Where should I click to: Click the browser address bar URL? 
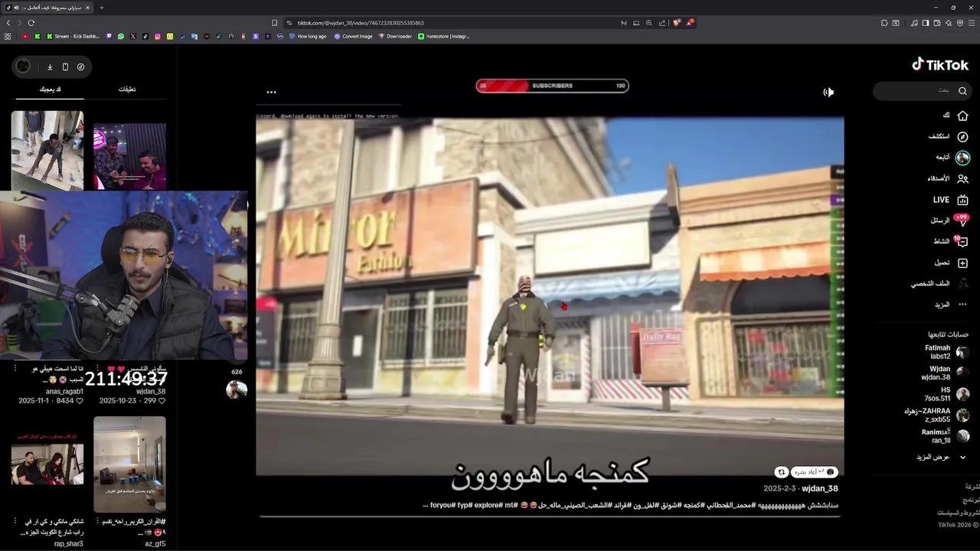click(361, 23)
